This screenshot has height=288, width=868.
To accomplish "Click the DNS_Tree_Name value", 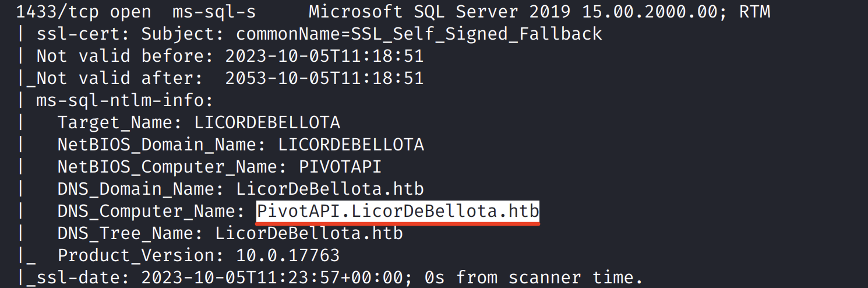I will tap(309, 233).
